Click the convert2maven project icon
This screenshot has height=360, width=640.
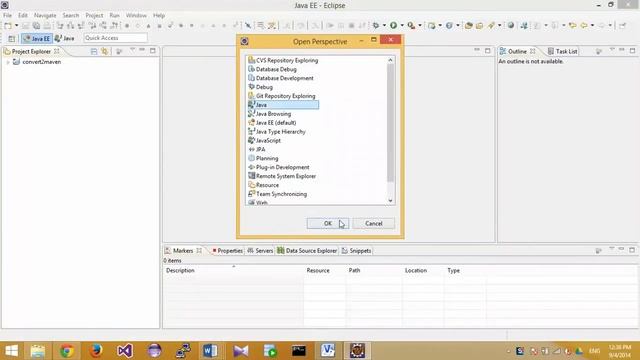click(16, 62)
